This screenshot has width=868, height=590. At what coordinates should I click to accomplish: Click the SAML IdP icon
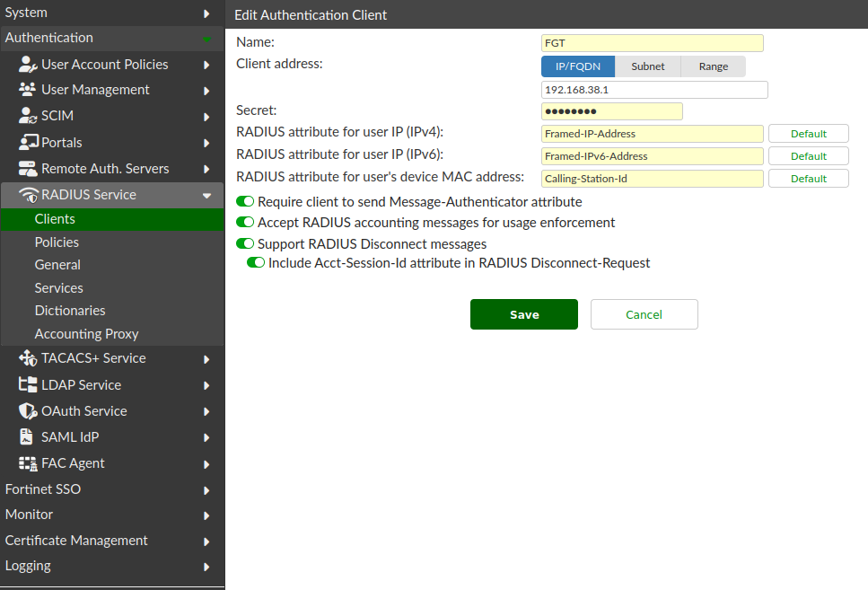[27, 436]
